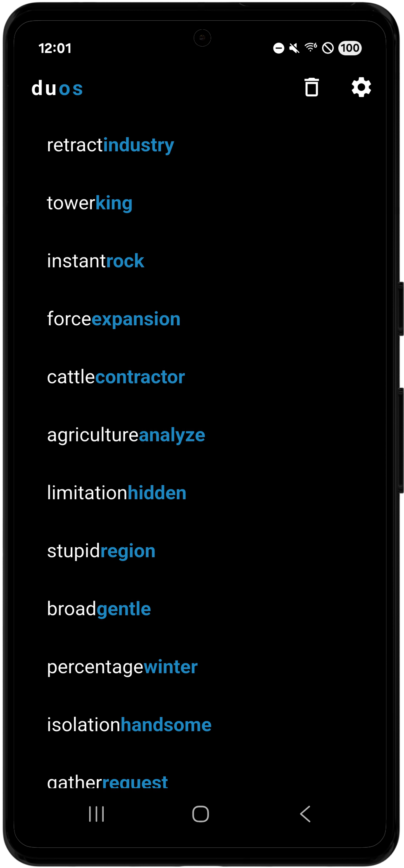Tap the forceexpansion list item
Screen dimensions: 404x868
pyautogui.click(x=114, y=319)
